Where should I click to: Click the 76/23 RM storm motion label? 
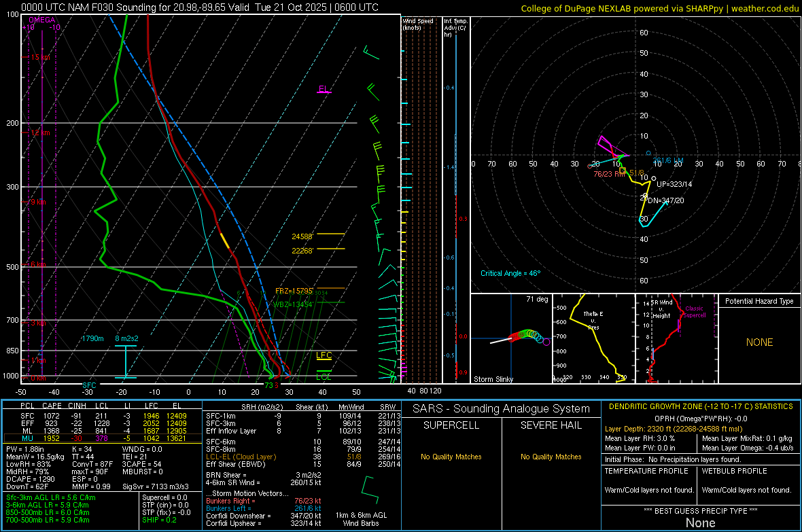(x=609, y=174)
